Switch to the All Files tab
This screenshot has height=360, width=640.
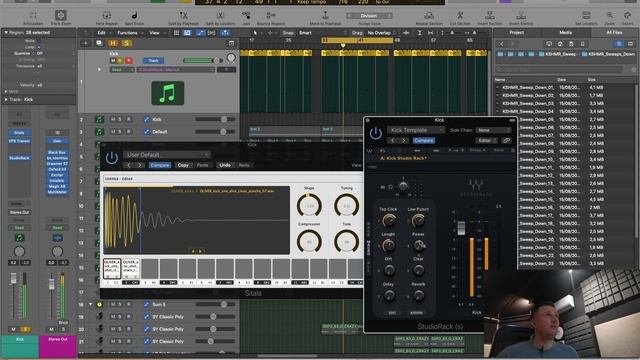[614, 32]
